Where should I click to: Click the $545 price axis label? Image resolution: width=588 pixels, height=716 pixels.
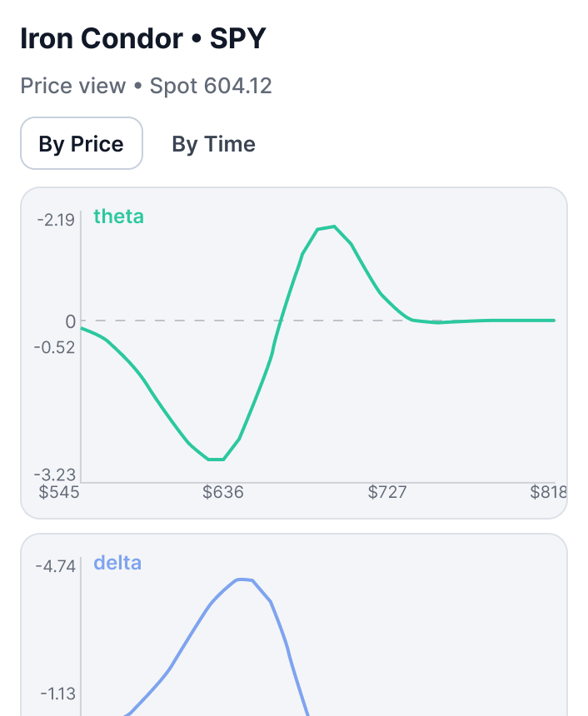click(59, 492)
